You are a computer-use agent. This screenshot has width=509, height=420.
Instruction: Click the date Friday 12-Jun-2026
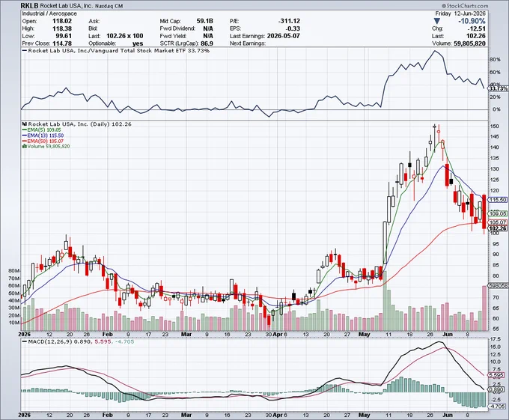(x=460, y=13)
